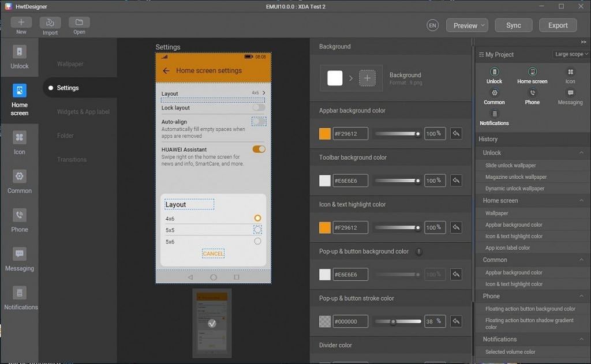Viewport: 591px width, 364px height.
Task: Click the Sync button
Action: tap(513, 25)
